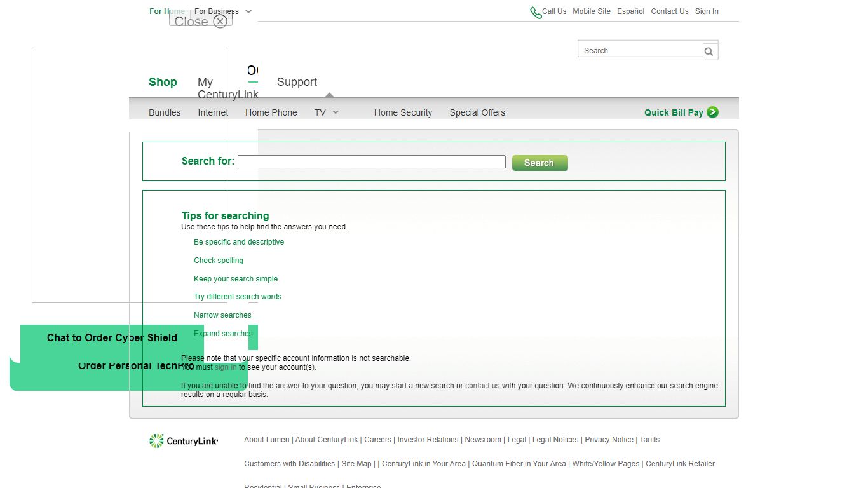The height and width of the screenshot is (488, 868).
Task: Click the Sign In header link
Action: pyautogui.click(x=707, y=11)
